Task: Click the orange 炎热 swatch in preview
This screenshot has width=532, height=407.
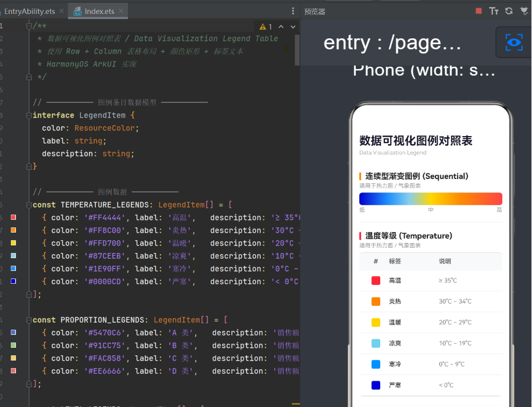Action: [x=376, y=302]
